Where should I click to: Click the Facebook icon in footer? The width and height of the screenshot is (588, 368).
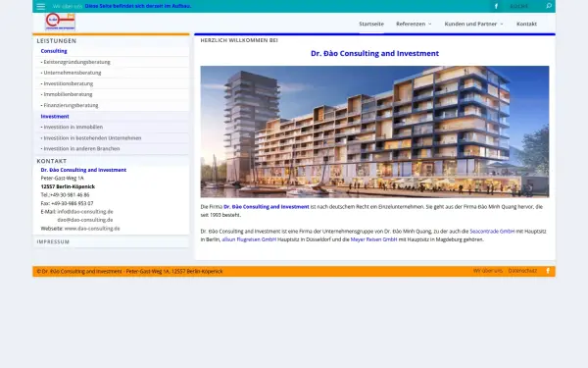point(548,271)
